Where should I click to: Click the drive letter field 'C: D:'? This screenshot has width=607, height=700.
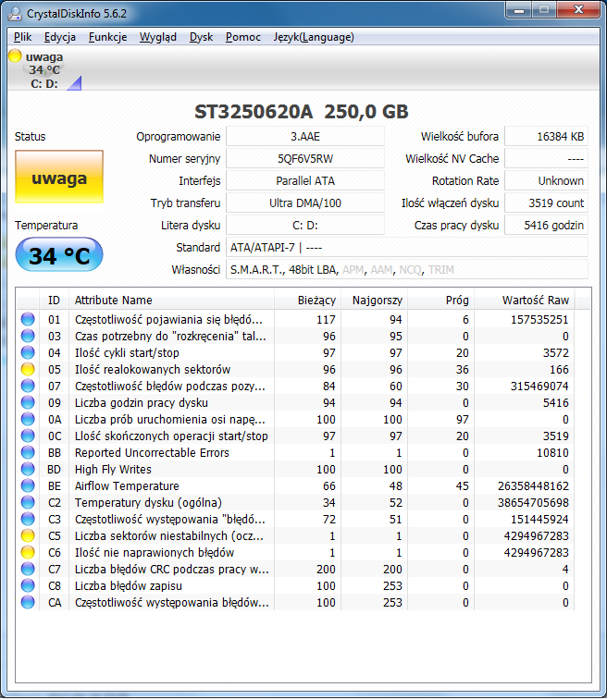pyautogui.click(x=305, y=225)
